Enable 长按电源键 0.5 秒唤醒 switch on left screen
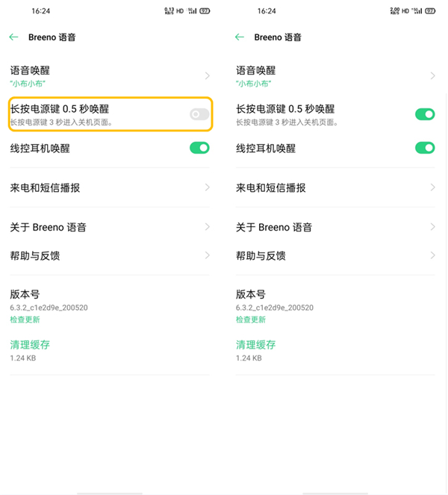This screenshot has height=495, width=448. [x=199, y=114]
